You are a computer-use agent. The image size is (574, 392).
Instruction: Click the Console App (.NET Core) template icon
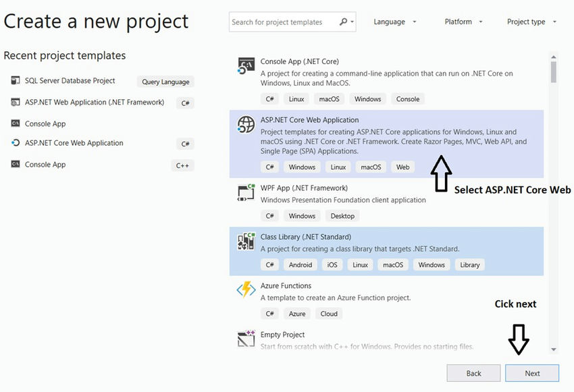click(246, 65)
